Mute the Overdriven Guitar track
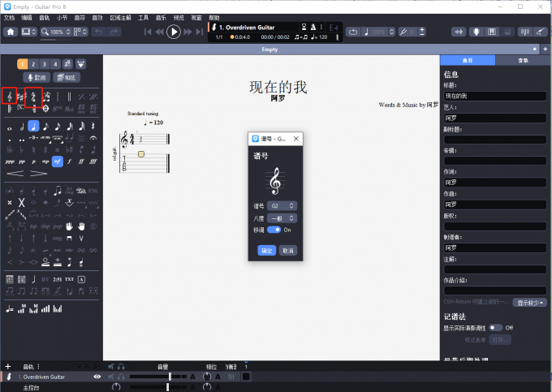 [111, 377]
